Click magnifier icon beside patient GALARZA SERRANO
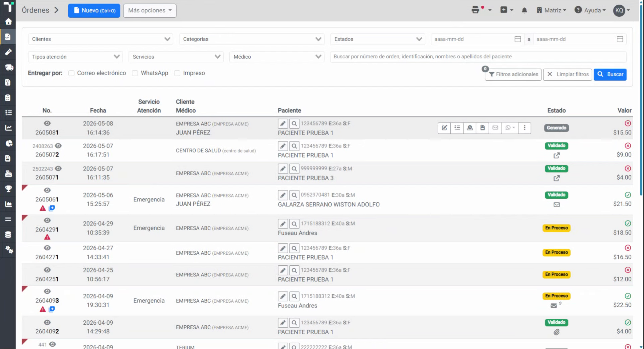Viewport: 644px width, 349px height. click(294, 195)
